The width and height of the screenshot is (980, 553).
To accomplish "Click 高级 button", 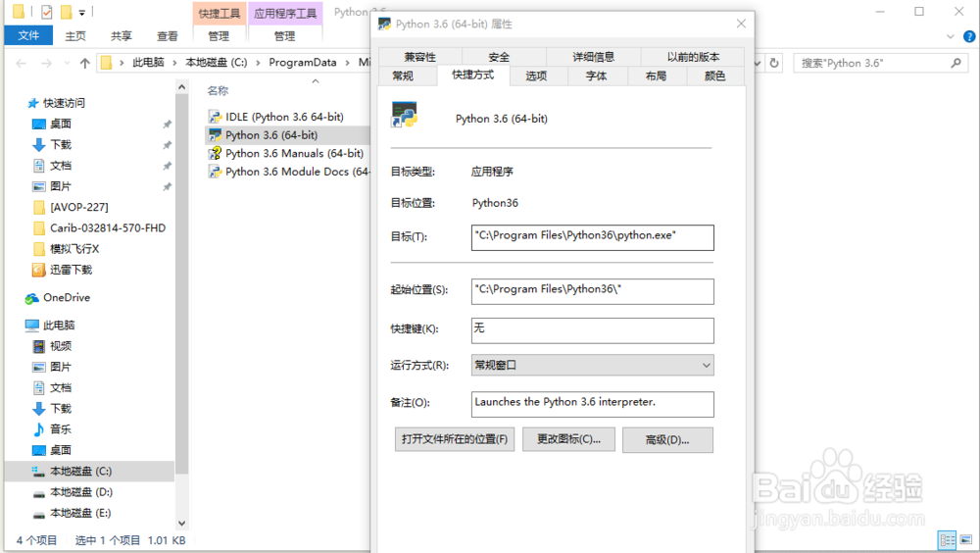I will (x=667, y=440).
